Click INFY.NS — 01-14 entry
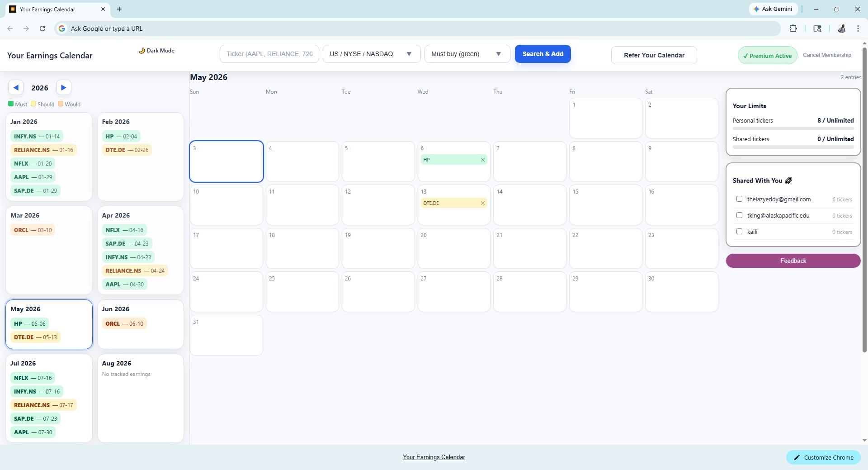 pyautogui.click(x=37, y=137)
